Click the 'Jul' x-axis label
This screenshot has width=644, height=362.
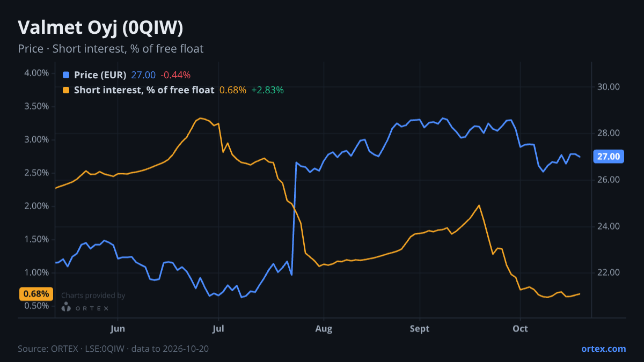click(x=218, y=328)
